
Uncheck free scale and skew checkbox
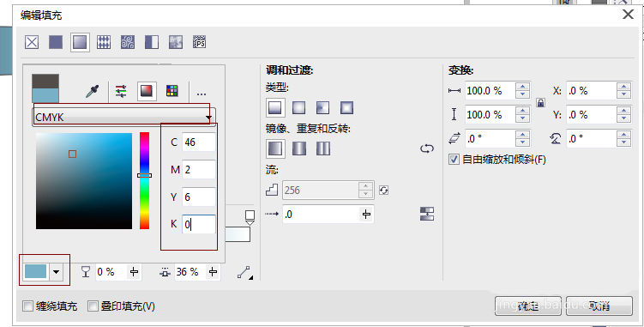pos(454,160)
